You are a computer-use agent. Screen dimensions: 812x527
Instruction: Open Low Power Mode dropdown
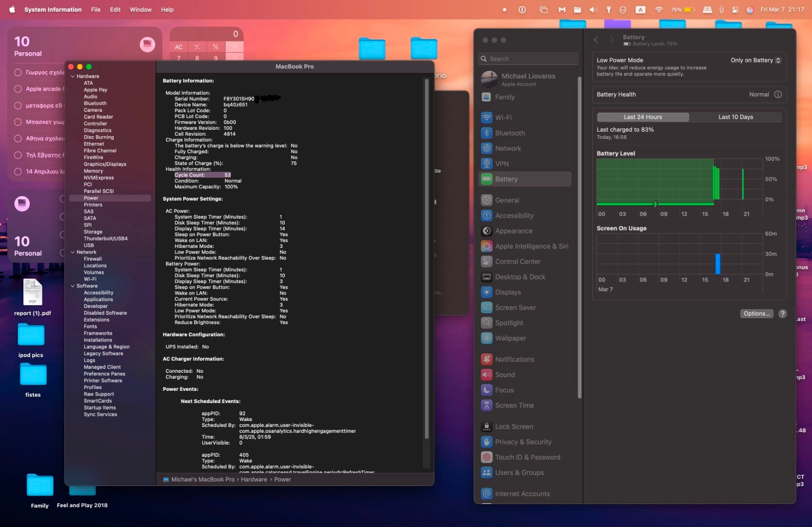point(756,61)
